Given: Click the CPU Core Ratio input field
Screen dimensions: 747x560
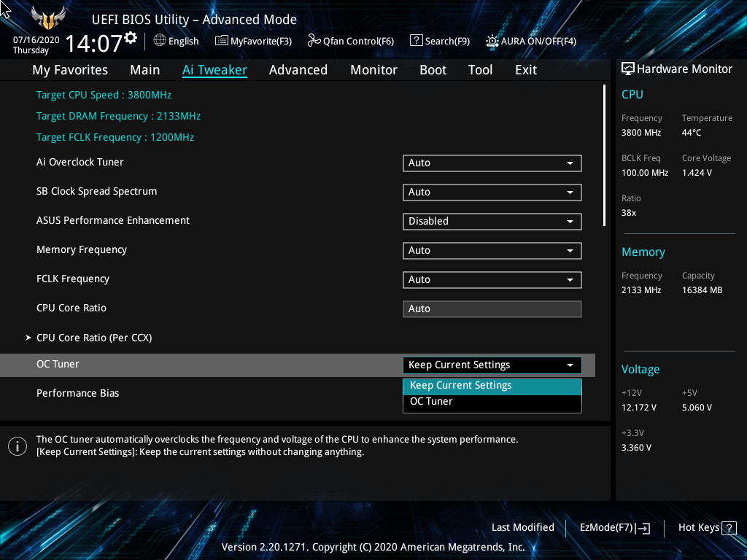Looking at the screenshot, I should [x=492, y=308].
